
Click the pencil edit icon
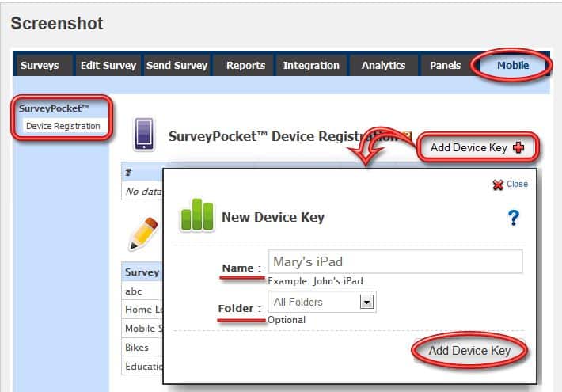[x=143, y=233]
